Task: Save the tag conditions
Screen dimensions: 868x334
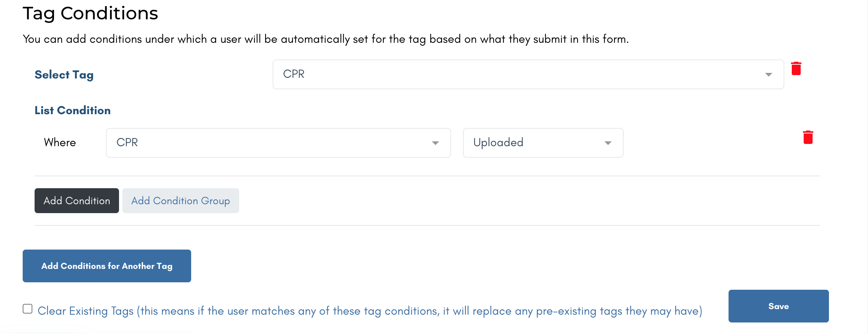Action: pos(778,306)
